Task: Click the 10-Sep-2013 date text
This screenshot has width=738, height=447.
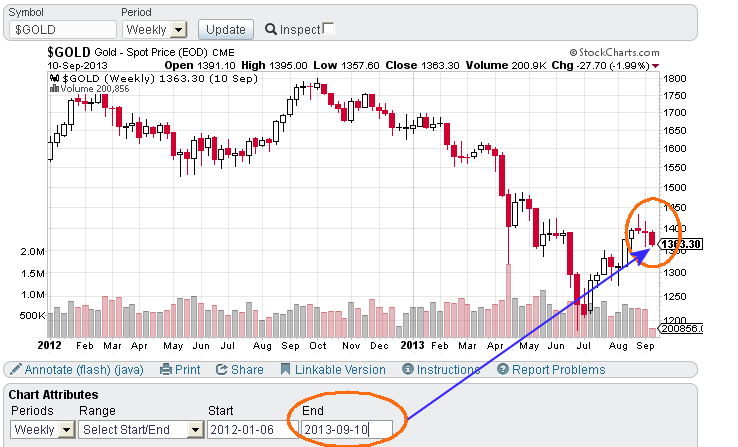Action: [78, 65]
